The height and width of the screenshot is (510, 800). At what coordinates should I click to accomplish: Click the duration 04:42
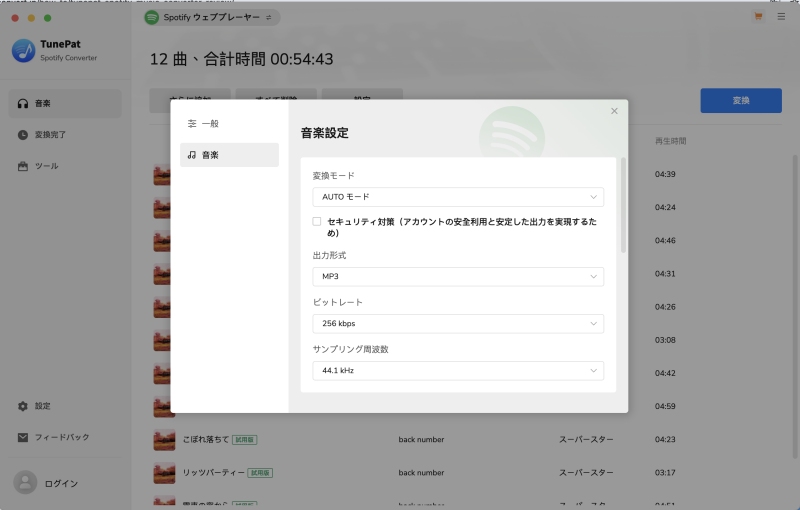click(665, 373)
